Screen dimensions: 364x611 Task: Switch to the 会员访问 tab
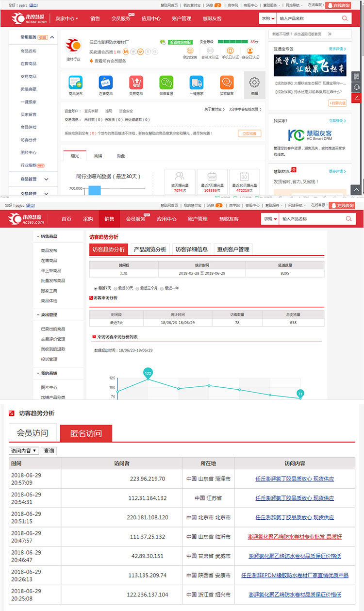(x=33, y=433)
